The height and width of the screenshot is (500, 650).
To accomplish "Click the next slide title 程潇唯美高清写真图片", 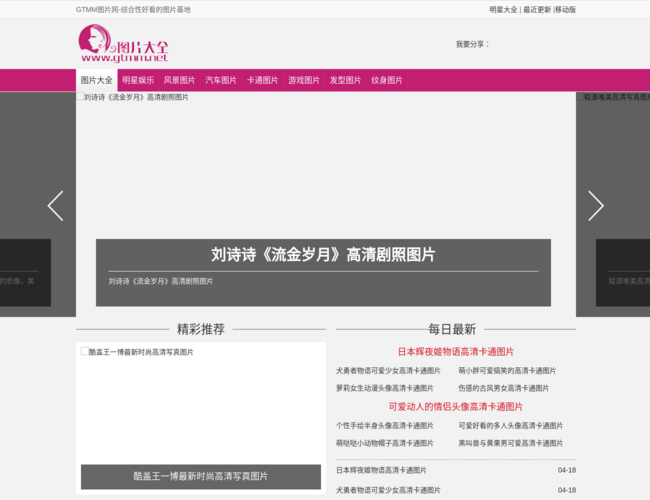I will (617, 97).
